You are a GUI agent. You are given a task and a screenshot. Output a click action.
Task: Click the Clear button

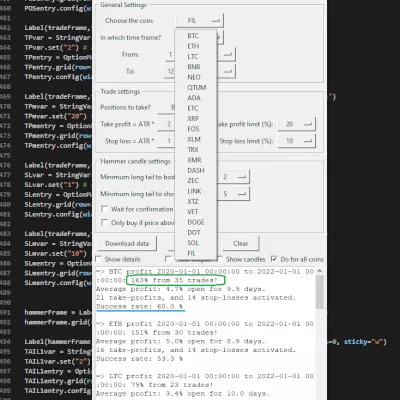point(241,243)
